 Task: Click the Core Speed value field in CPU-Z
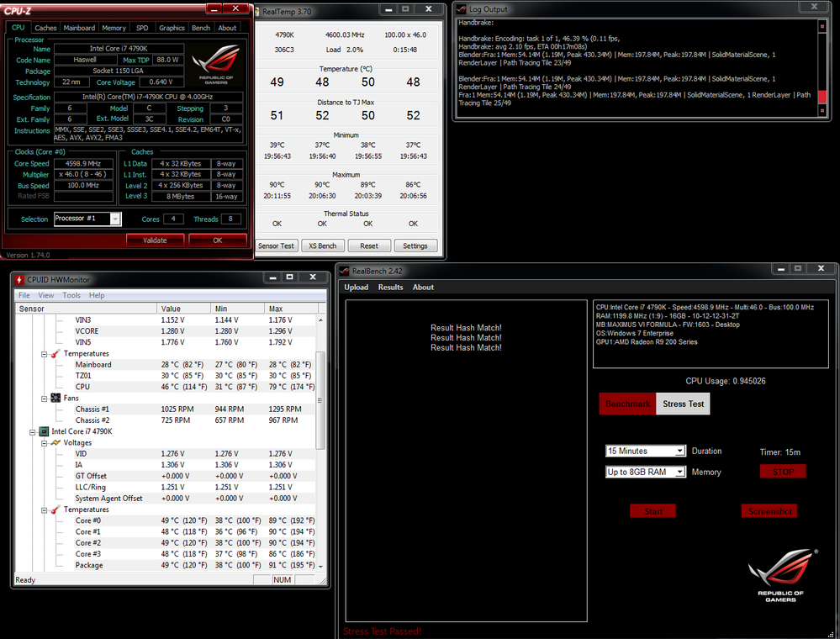pos(83,163)
